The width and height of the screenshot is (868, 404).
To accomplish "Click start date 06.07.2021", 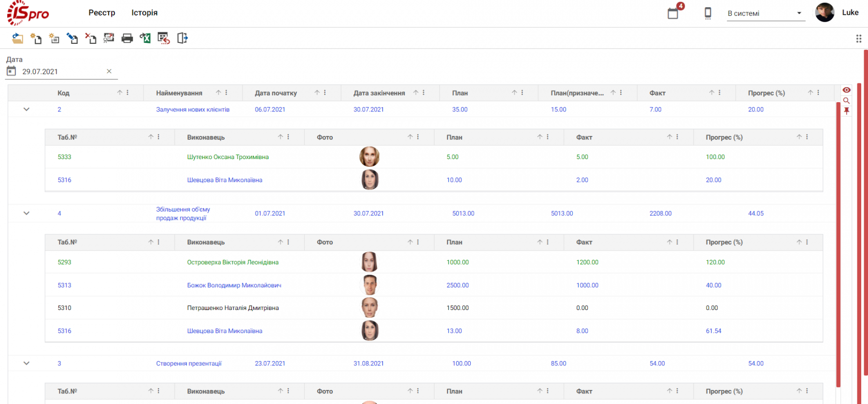I will [x=270, y=109].
